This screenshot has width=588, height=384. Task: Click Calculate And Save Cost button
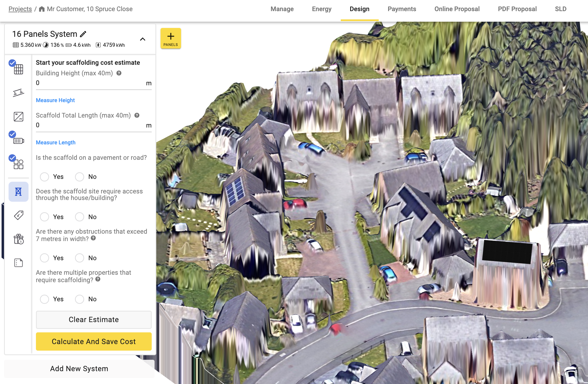[x=94, y=341]
